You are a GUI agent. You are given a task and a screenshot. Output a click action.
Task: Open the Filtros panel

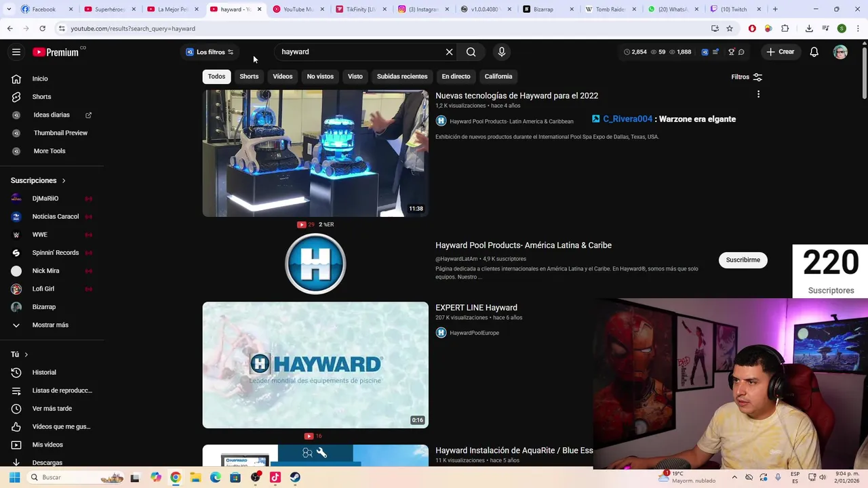(747, 77)
